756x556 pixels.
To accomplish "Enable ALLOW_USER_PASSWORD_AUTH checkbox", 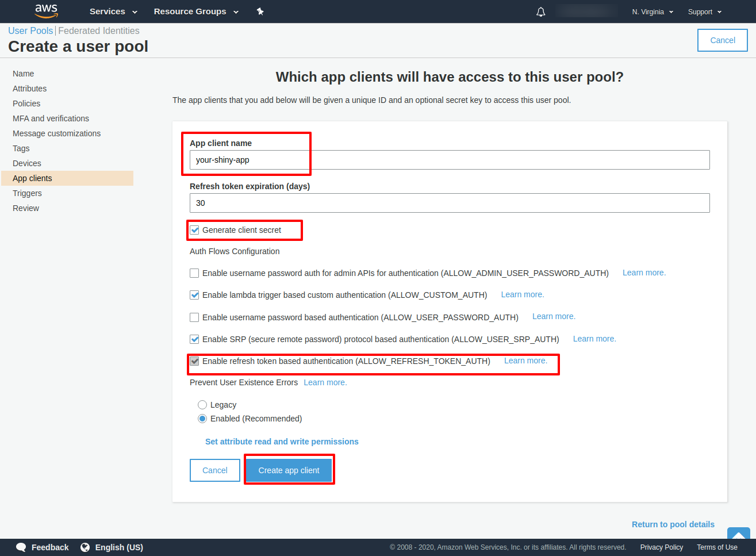I will [x=195, y=317].
